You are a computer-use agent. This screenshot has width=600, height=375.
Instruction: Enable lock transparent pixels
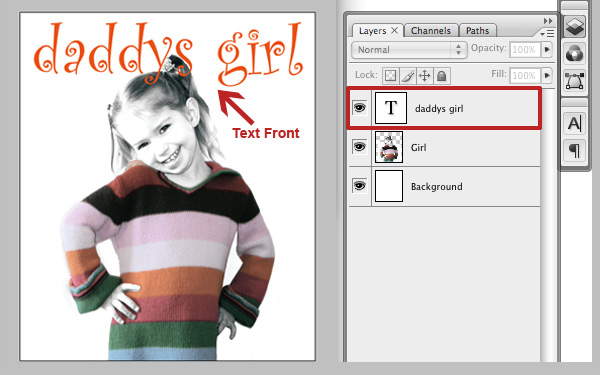point(390,75)
